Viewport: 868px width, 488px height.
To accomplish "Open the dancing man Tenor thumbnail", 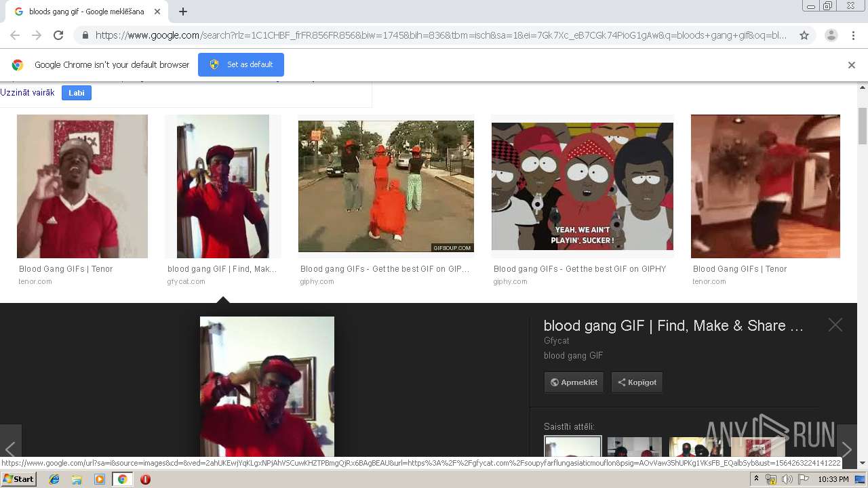I will pyautogui.click(x=766, y=186).
